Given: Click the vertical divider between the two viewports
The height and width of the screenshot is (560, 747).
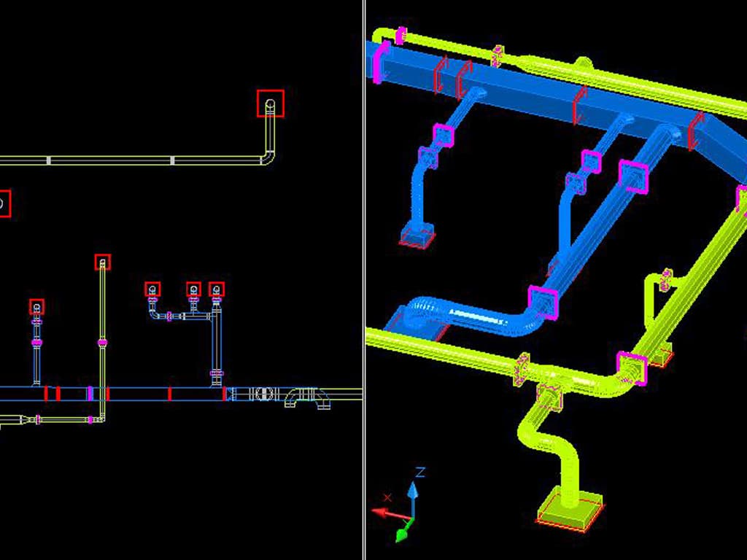Looking at the screenshot, I should tap(364, 280).
